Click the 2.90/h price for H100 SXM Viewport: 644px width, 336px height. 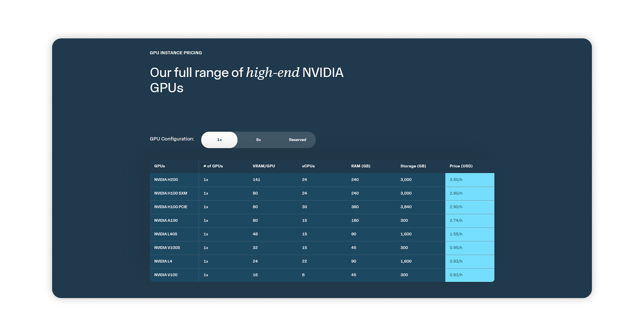point(456,193)
